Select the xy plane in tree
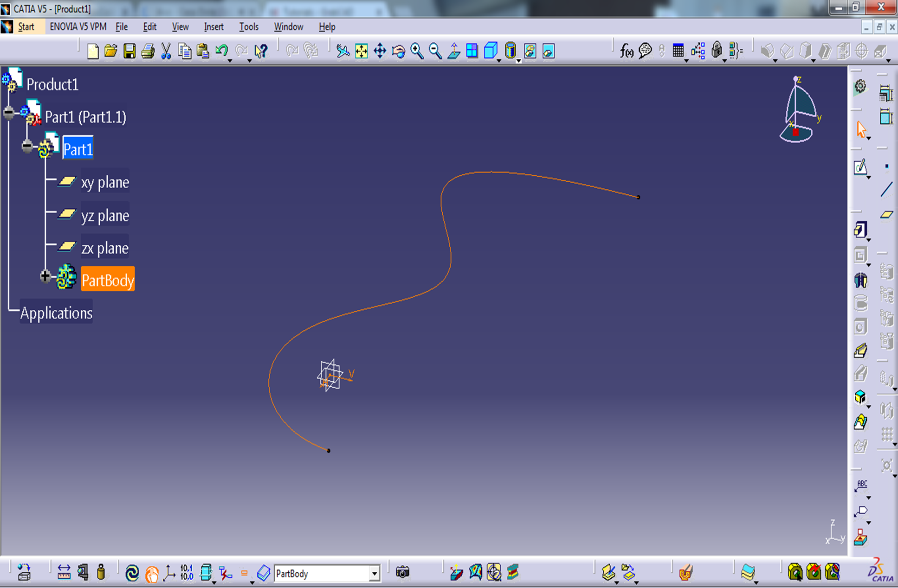This screenshot has height=588, width=898. (x=105, y=183)
